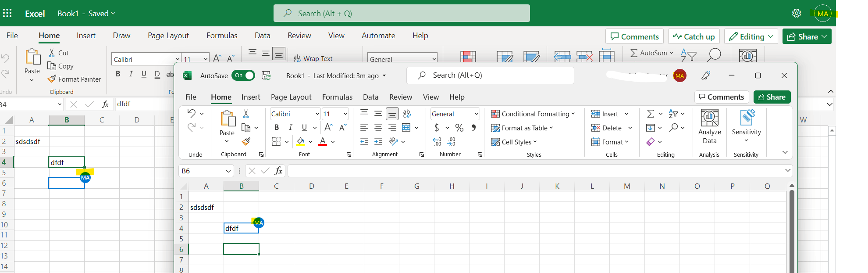Expand the desktop Excel formula bar

788,170
